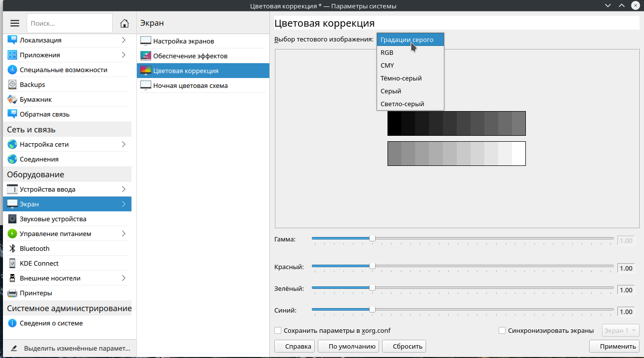
Task: Open the Экран 1 screen dropdown
Action: (621, 330)
